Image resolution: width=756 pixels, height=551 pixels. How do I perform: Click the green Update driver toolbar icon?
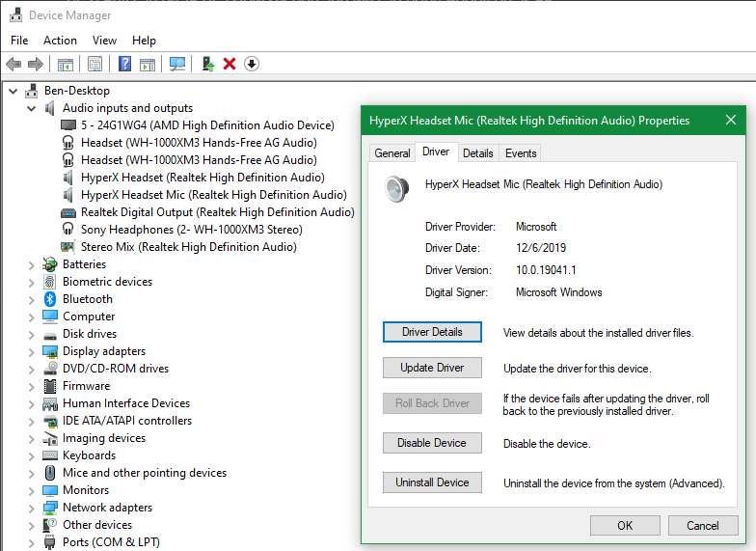(207, 65)
